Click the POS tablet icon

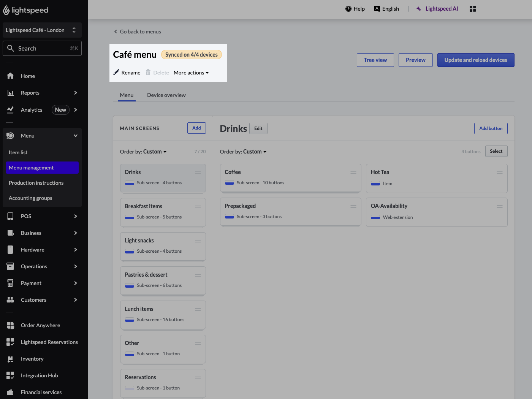10,216
